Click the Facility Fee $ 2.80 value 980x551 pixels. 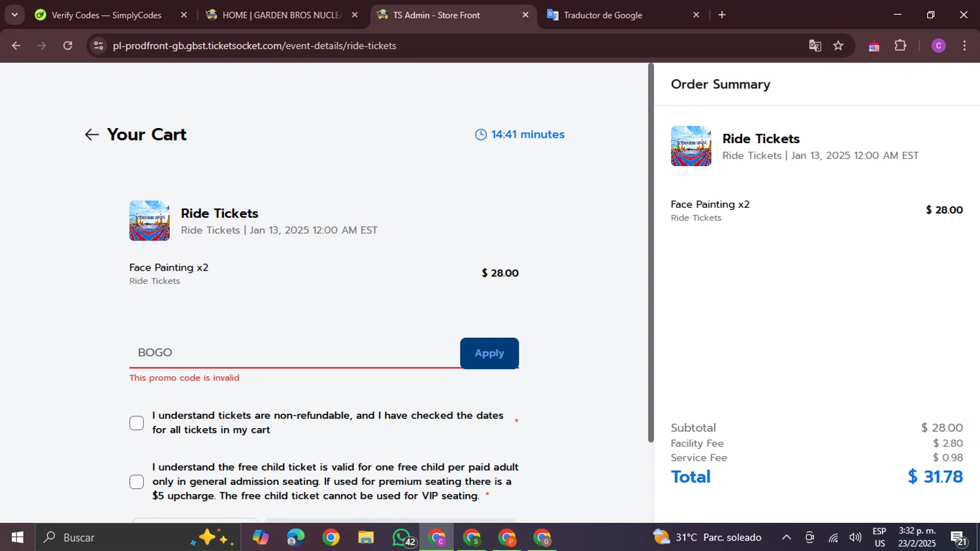coord(947,443)
